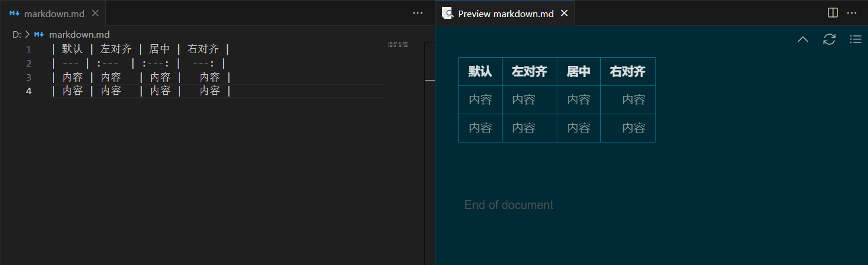Expand the D: breadcrumb segment
The width and height of the screenshot is (868, 265).
click(16, 35)
